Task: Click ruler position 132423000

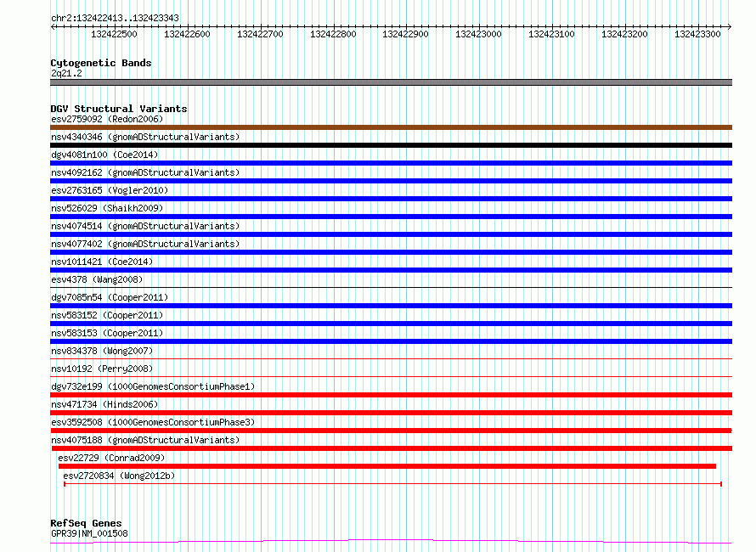Action: click(478, 34)
